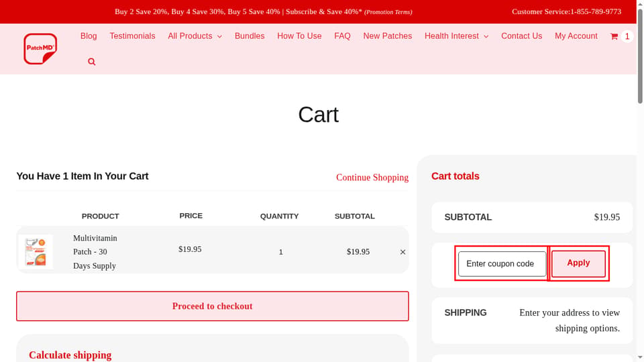Open the Multivitamin Patch product thumbnail
The width and height of the screenshot is (644, 362).
(x=36, y=251)
